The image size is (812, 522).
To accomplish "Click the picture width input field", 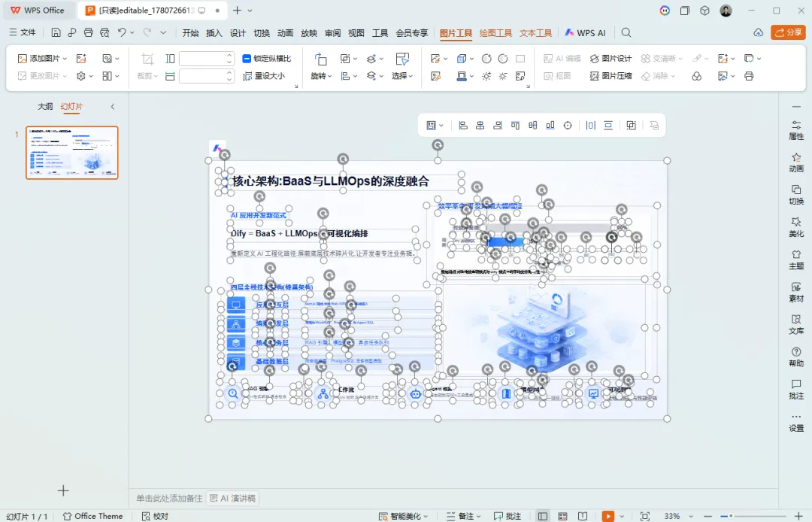I will (207, 76).
